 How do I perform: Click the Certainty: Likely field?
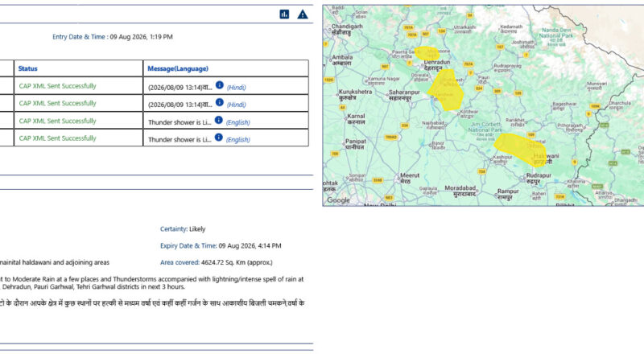point(183,229)
